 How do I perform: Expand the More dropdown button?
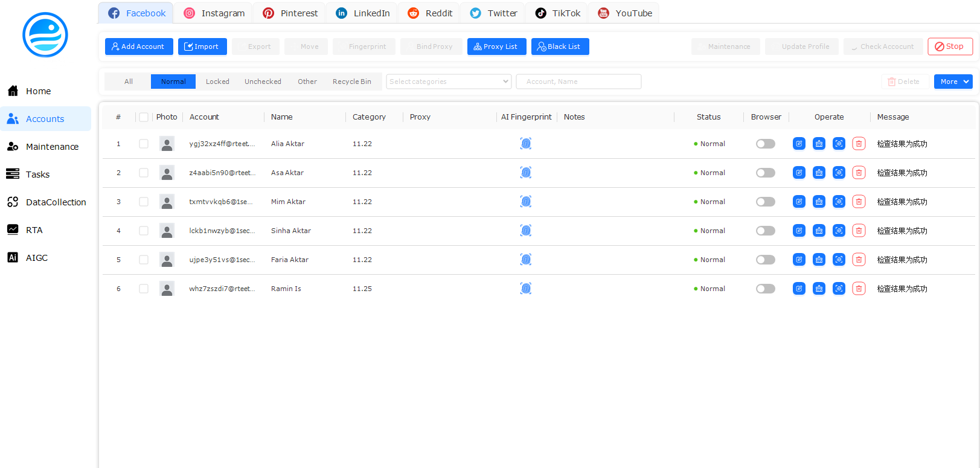(x=953, y=82)
